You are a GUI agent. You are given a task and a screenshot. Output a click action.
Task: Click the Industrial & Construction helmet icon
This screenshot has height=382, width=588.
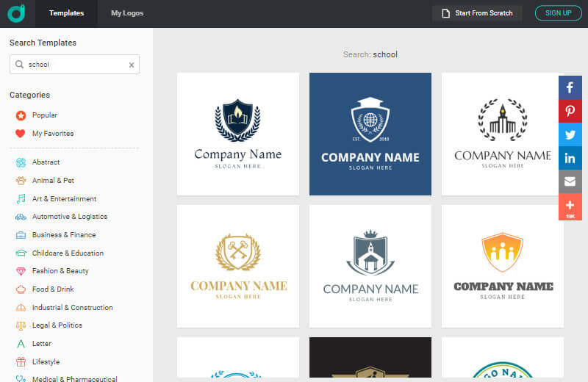tap(21, 308)
